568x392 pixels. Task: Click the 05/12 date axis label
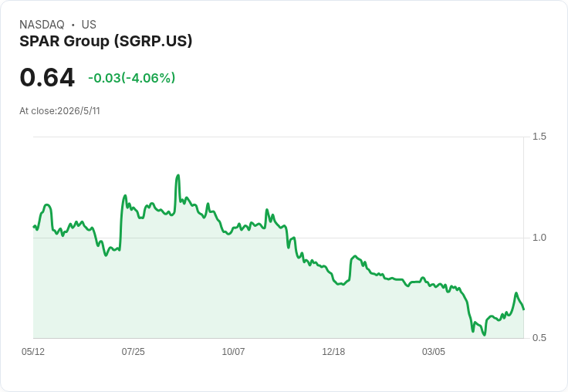tap(33, 351)
